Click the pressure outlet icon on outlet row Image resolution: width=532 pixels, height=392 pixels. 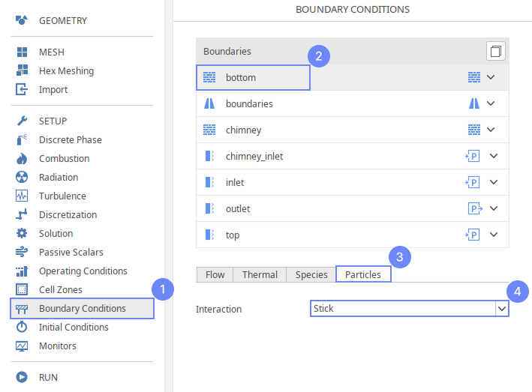[473, 208]
